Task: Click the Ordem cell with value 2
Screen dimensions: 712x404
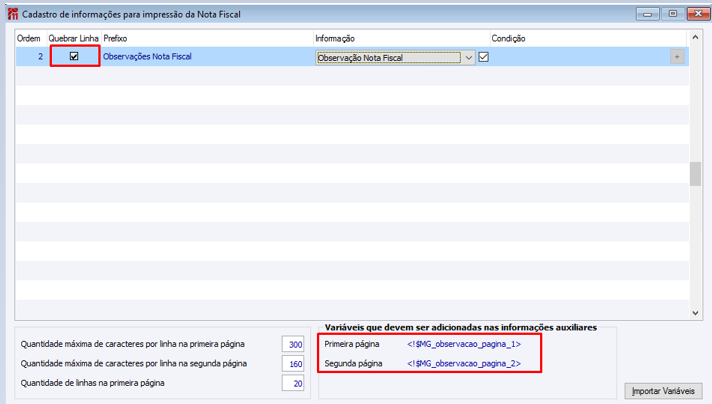Action: tap(31, 56)
